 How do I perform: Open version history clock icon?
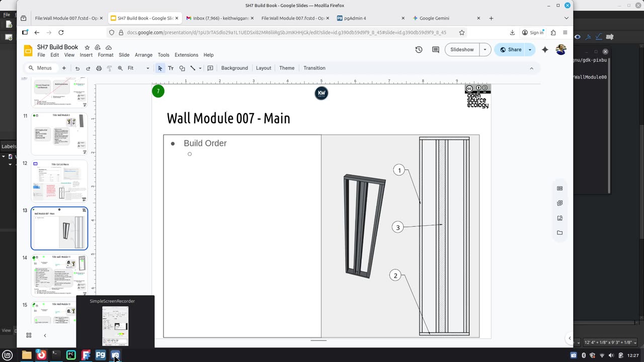[419, 49]
